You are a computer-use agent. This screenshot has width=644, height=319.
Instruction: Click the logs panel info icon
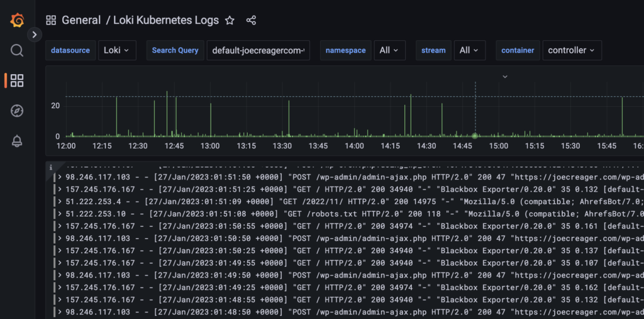tap(50, 167)
